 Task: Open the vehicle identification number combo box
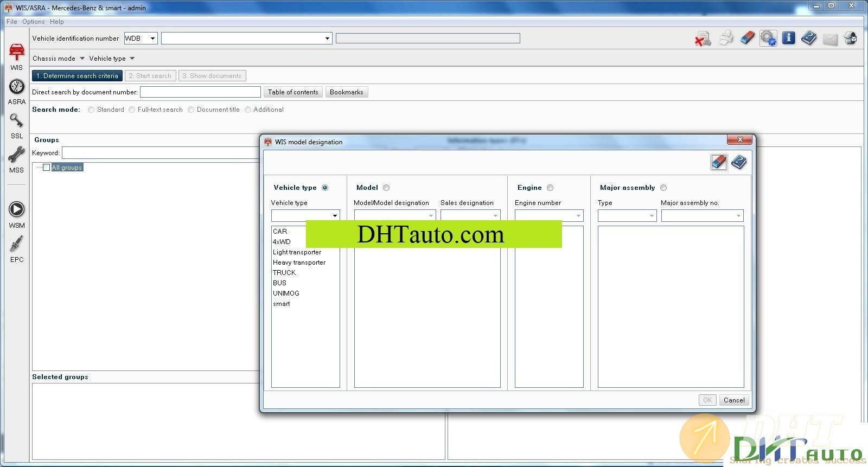246,38
